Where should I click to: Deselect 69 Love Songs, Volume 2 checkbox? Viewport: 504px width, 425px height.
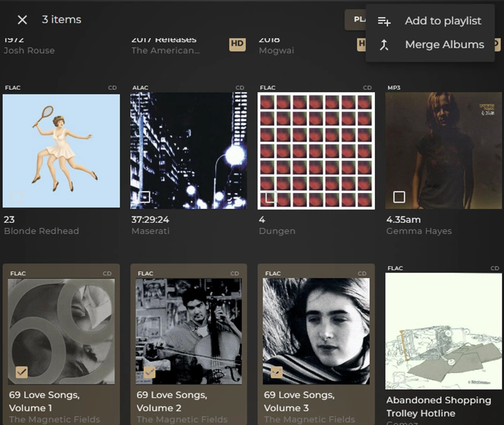(150, 372)
